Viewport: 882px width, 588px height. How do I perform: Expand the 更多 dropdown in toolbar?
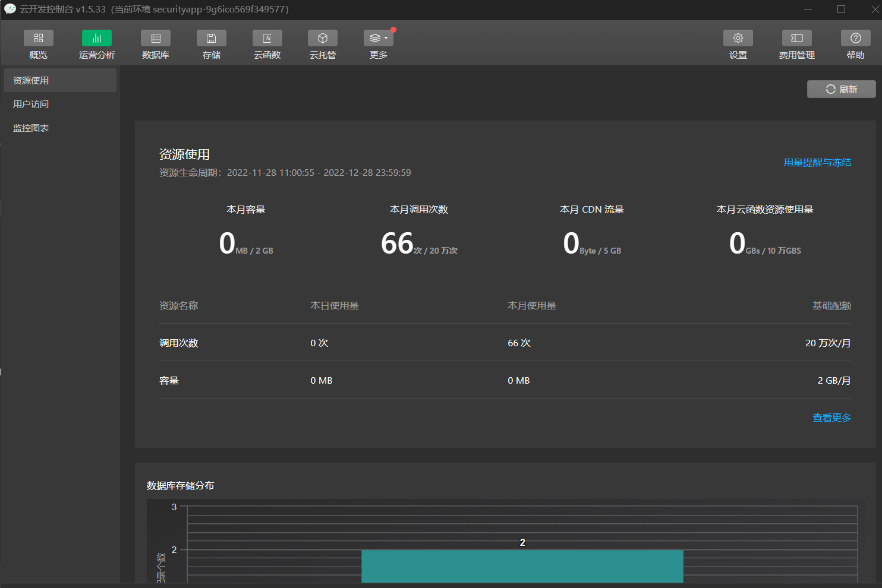point(379,38)
